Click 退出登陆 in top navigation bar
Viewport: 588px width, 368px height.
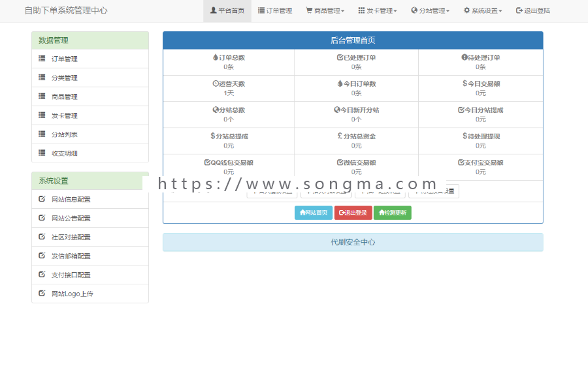(x=533, y=11)
